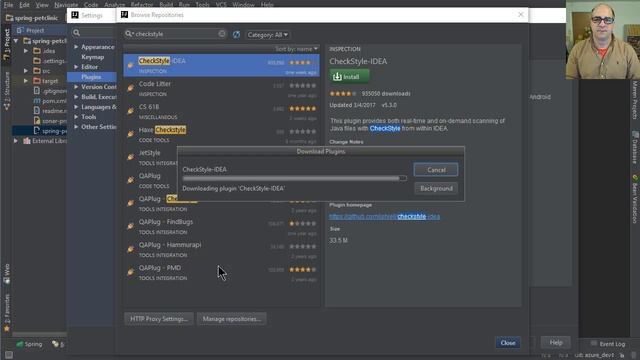The width and height of the screenshot is (640, 360).
Task: Open the File menu
Action: click(x=8, y=4)
